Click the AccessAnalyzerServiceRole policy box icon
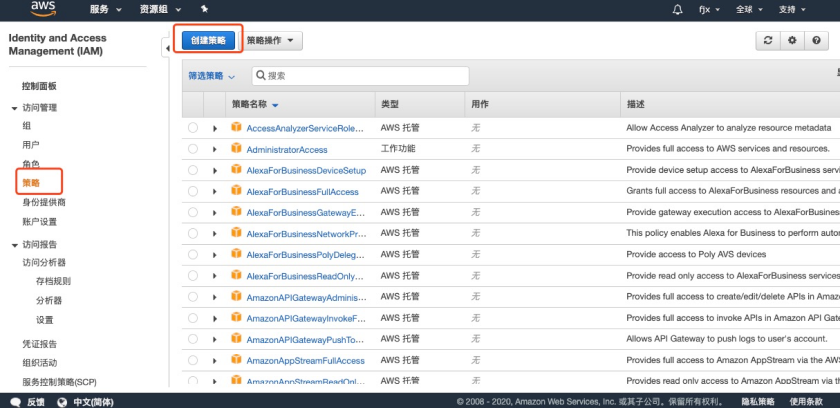The width and height of the screenshot is (840, 408). [236, 127]
